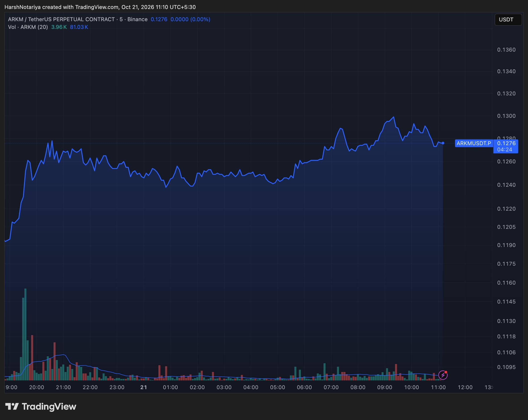Click the header text HarshNotariya created with TradingView.com

pos(62,7)
